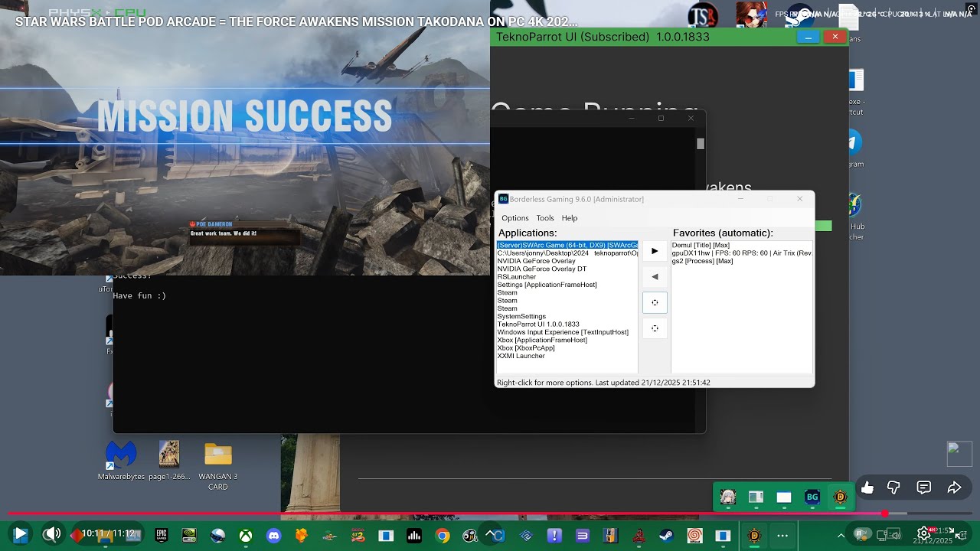Play the video with the player play button
This screenshot has height=551, width=980.
click(x=21, y=533)
